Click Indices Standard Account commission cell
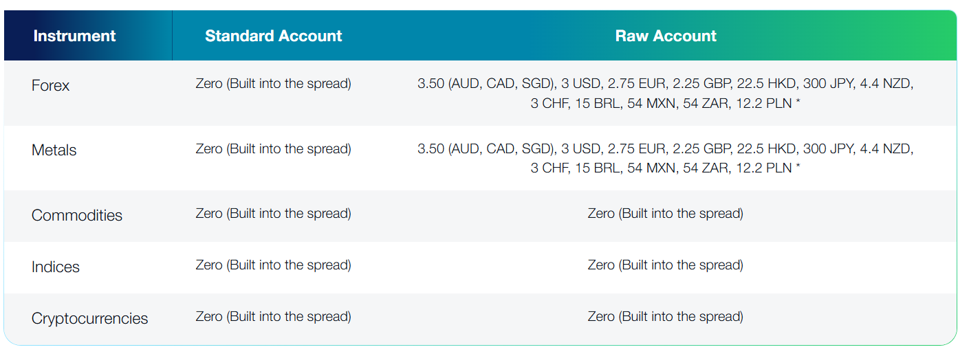 point(273,265)
